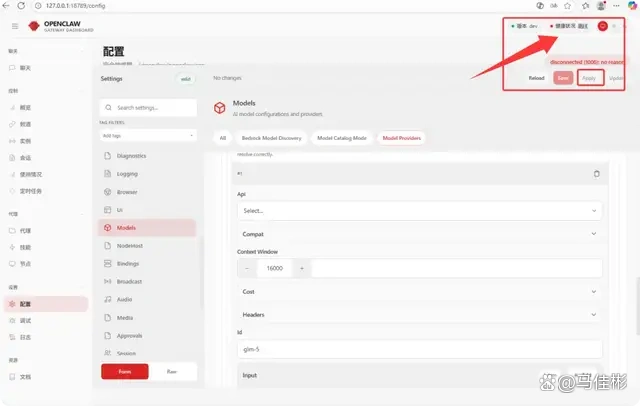Select Bedrock Model Discovery tab

click(270, 137)
